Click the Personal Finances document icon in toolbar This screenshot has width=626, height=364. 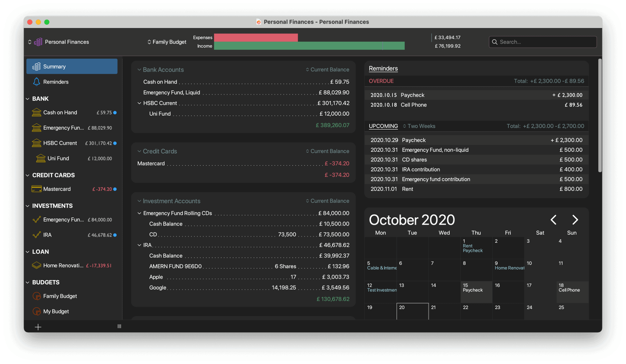pos(38,42)
